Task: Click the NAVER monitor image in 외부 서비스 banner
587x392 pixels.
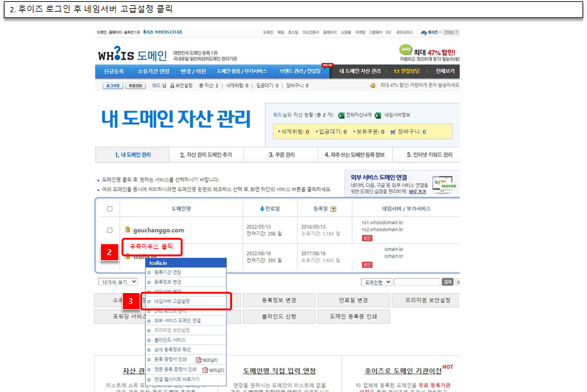Action: [445, 184]
